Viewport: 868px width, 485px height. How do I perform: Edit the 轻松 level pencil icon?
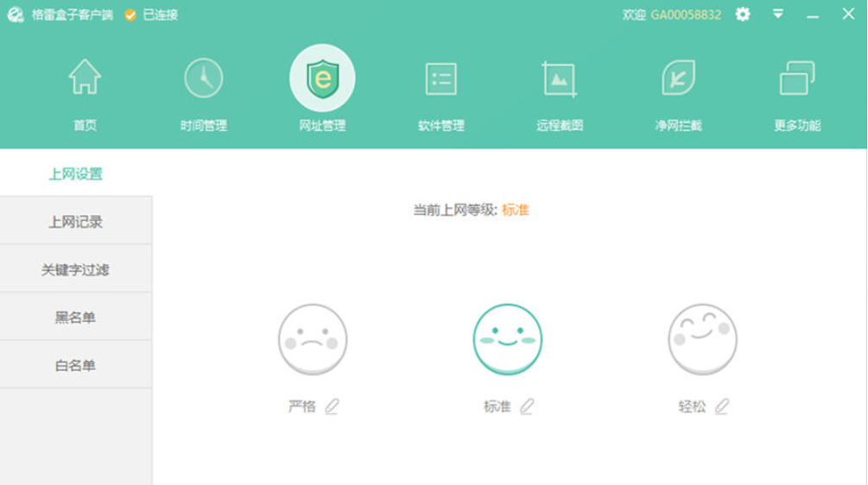pos(721,406)
